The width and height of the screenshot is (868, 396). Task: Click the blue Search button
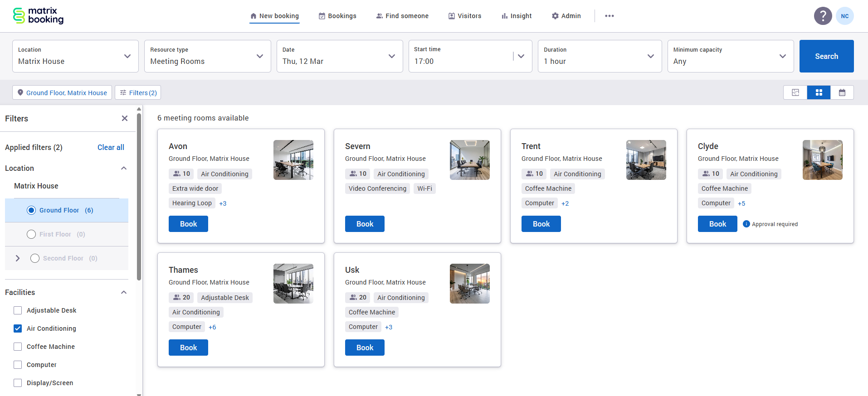pyautogui.click(x=826, y=56)
